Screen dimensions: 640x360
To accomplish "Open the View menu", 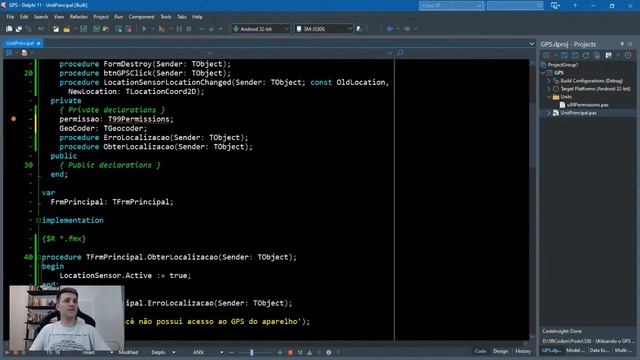I will tap(59, 17).
